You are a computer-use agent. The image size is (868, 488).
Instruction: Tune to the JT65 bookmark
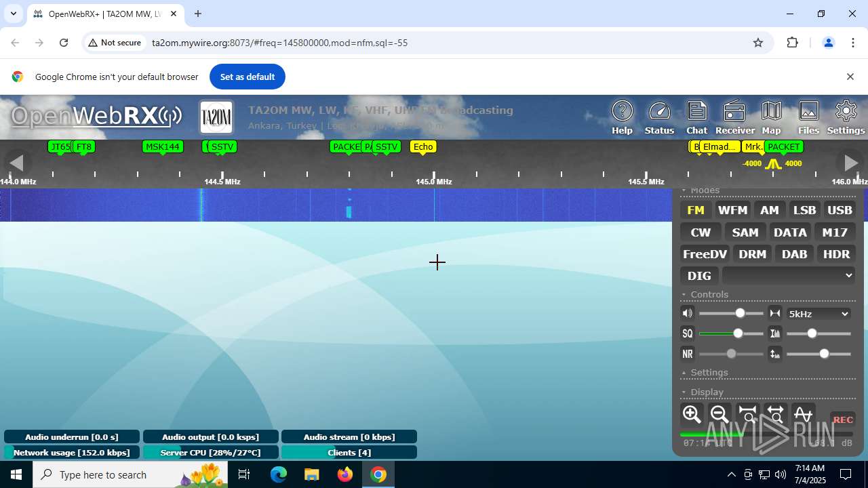coord(60,146)
